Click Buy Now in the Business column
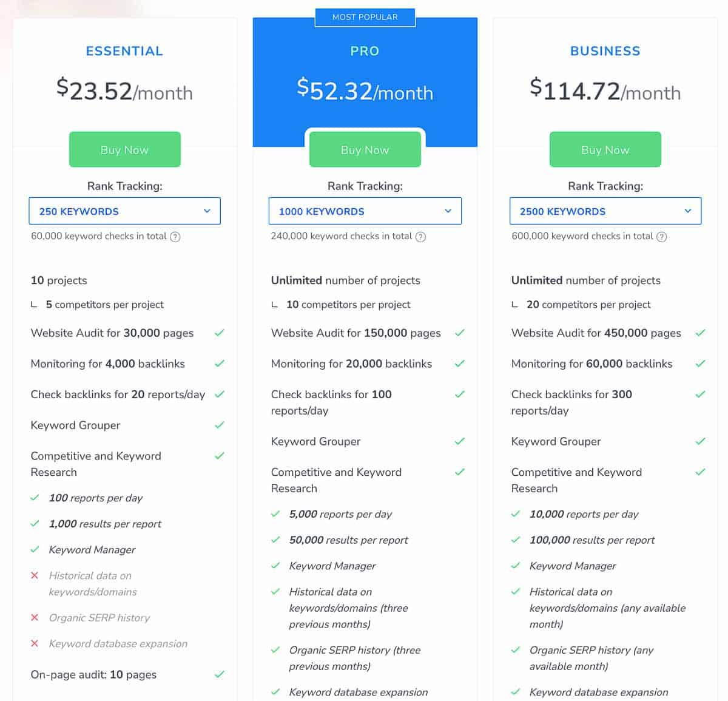Image resolution: width=728 pixels, height=701 pixels. click(605, 149)
